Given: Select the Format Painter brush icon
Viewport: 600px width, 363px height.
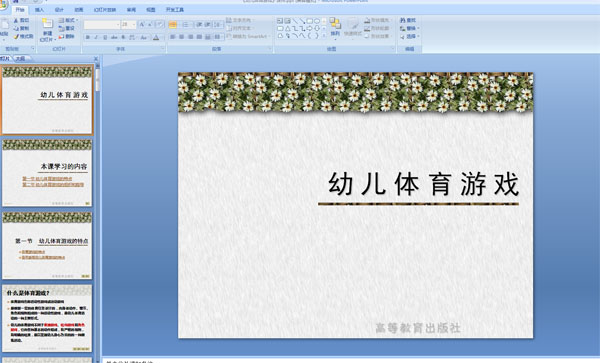Looking at the screenshot, I should click(16, 36).
